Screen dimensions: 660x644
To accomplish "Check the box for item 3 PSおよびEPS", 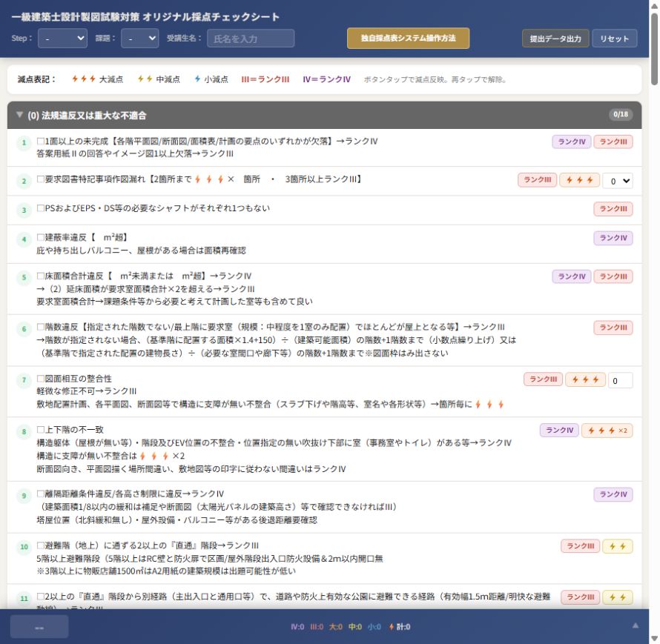I will coord(40,208).
